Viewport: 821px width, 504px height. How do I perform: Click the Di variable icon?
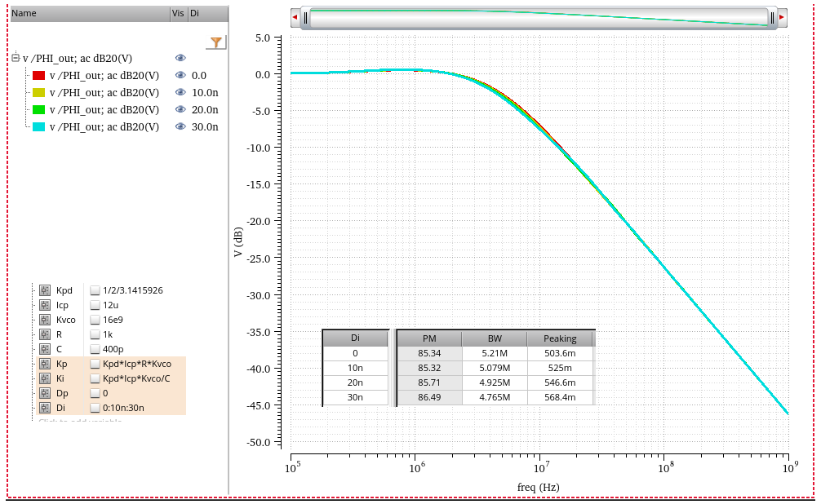[45, 408]
